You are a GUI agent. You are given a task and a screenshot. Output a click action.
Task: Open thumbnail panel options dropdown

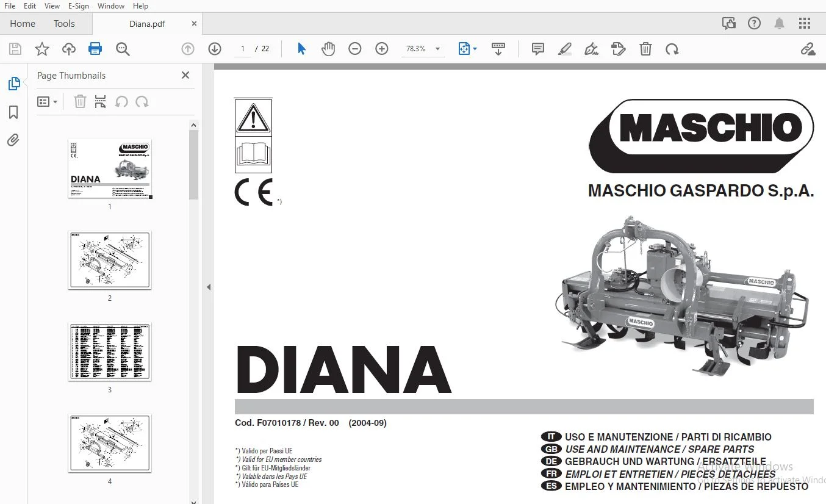coord(48,102)
